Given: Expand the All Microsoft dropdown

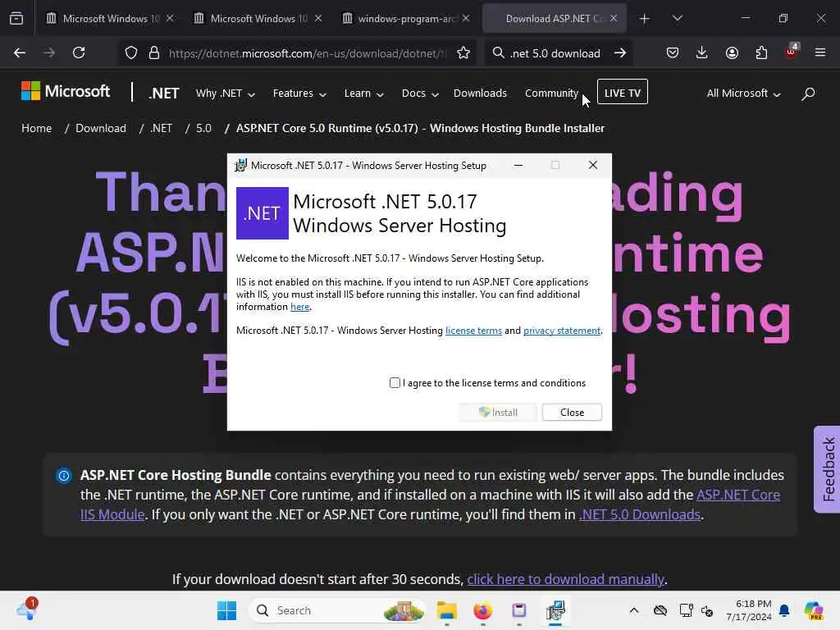Looking at the screenshot, I should tap(743, 94).
